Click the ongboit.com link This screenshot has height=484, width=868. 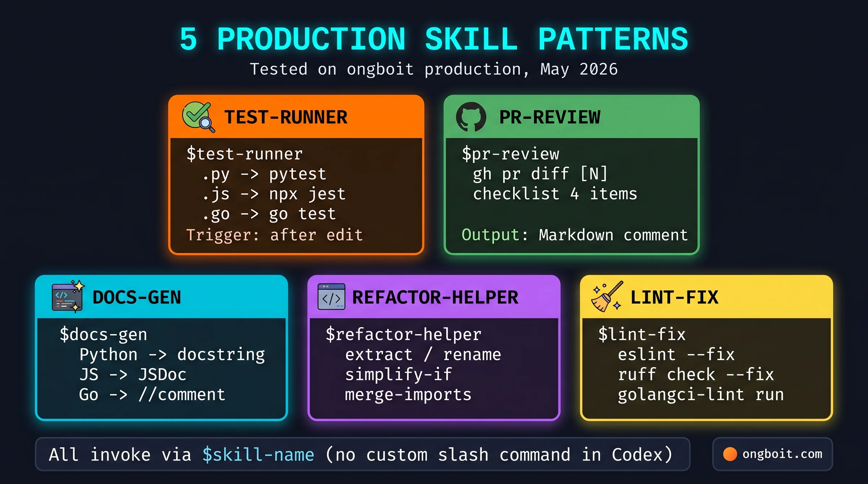coord(782,454)
